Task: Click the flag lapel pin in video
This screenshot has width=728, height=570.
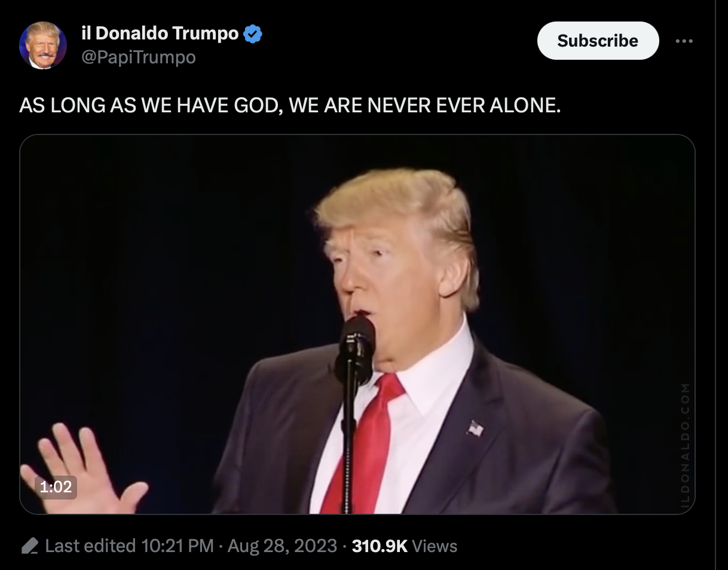Action: [x=475, y=428]
